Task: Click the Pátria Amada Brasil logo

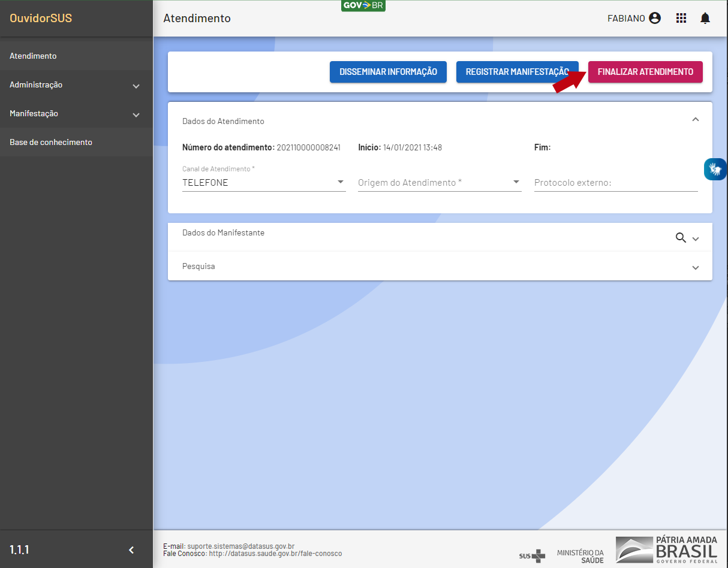Action: coord(666,549)
